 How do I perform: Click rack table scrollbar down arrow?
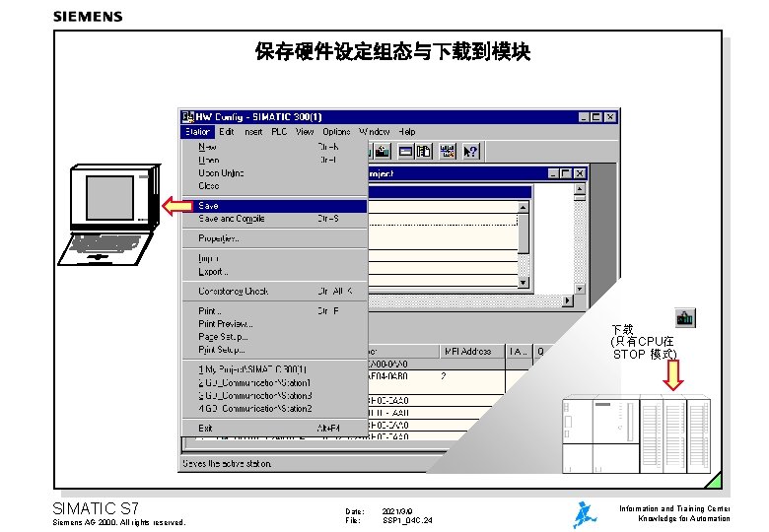(x=524, y=283)
